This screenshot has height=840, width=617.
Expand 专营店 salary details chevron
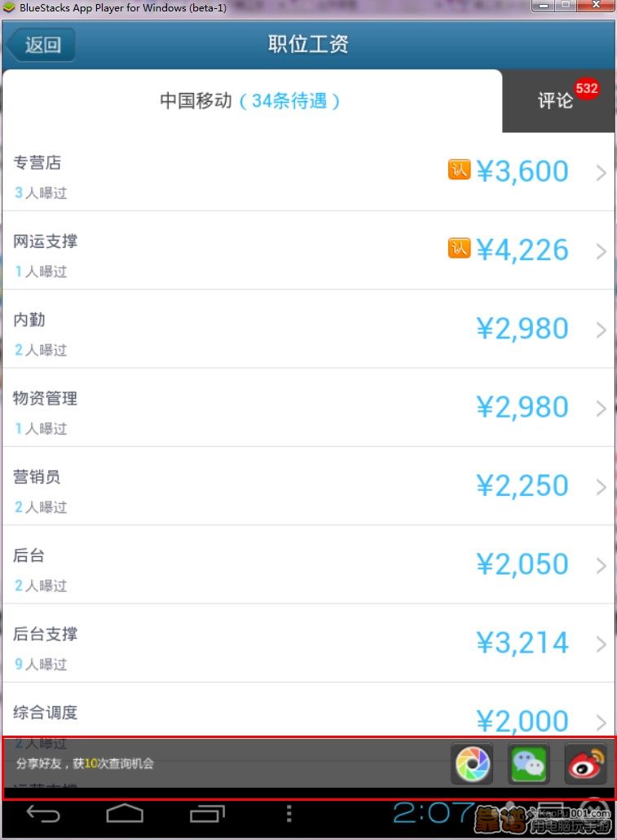pyautogui.click(x=602, y=172)
